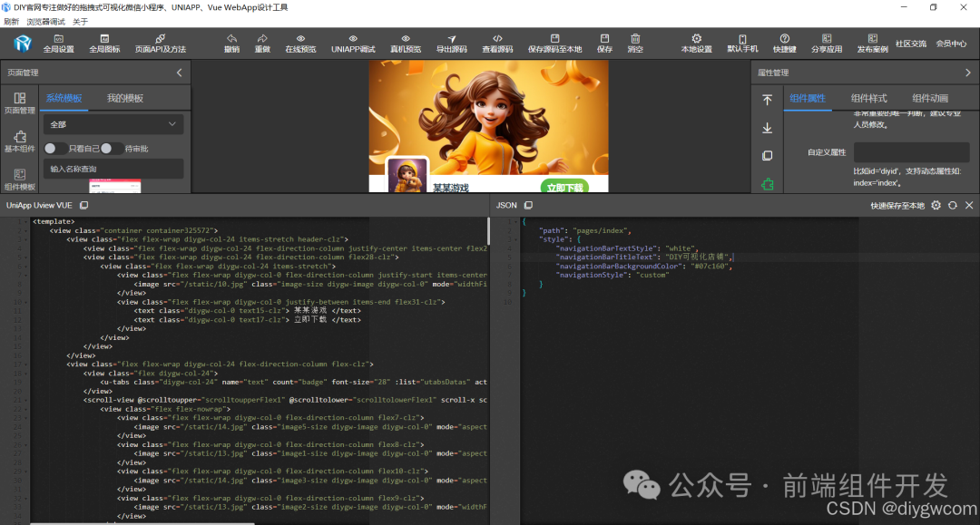Select 基本组件 in left sidebar
Screen dimensions: 980x525
coord(20,141)
